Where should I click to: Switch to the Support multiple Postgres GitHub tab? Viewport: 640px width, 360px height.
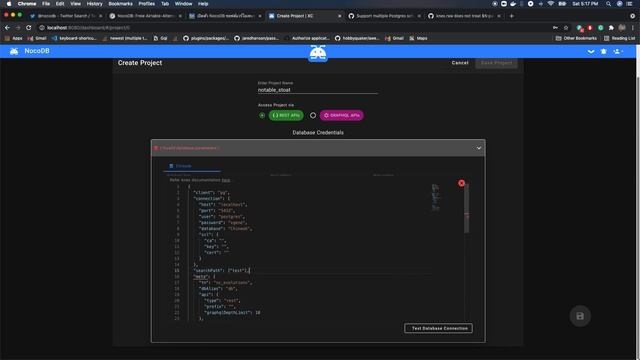[384, 16]
